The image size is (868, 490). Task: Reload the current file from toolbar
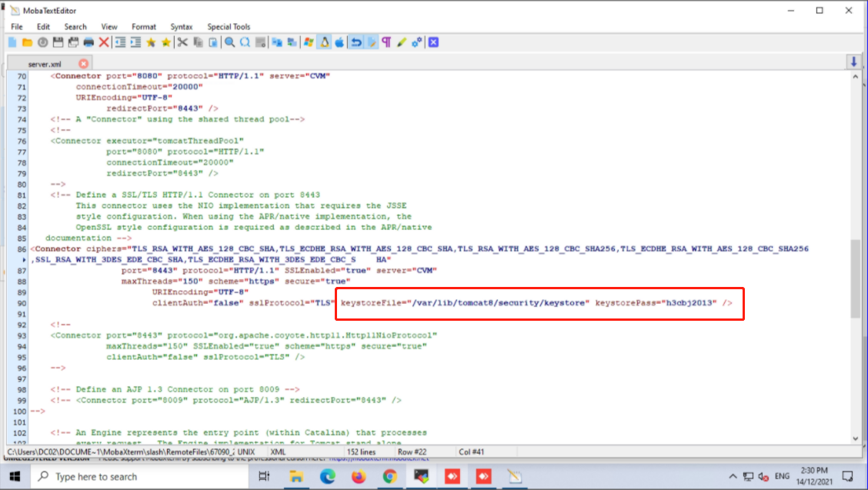pos(42,42)
